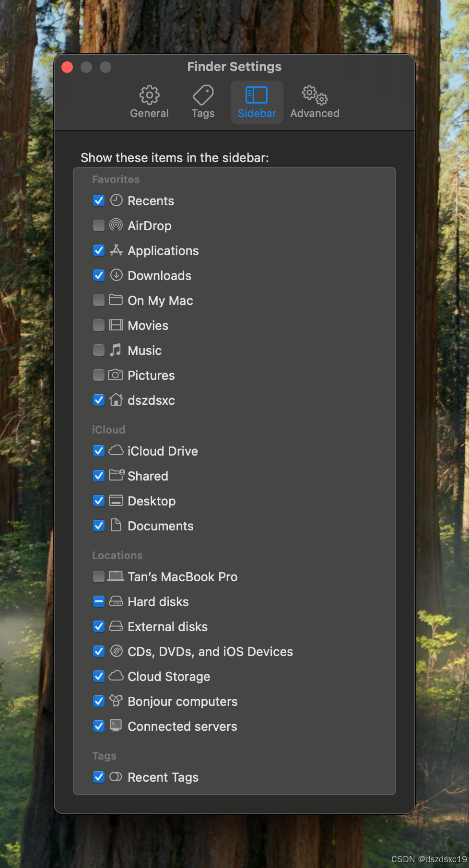Turn off Bonjour computers checkbox
Viewport: 469px width, 868px height.
click(x=99, y=701)
